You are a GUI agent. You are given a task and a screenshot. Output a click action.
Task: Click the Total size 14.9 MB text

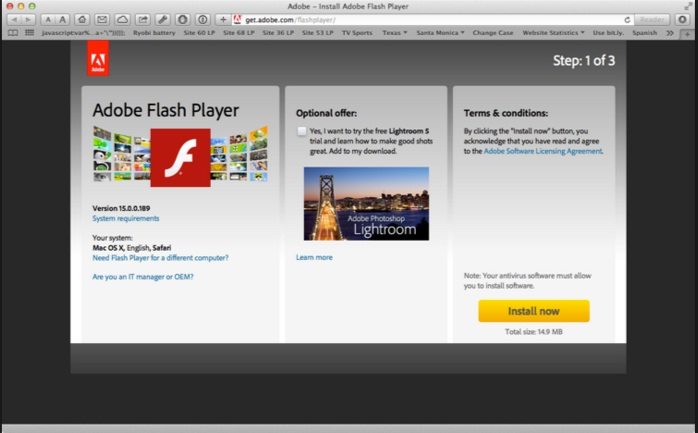[534, 332]
